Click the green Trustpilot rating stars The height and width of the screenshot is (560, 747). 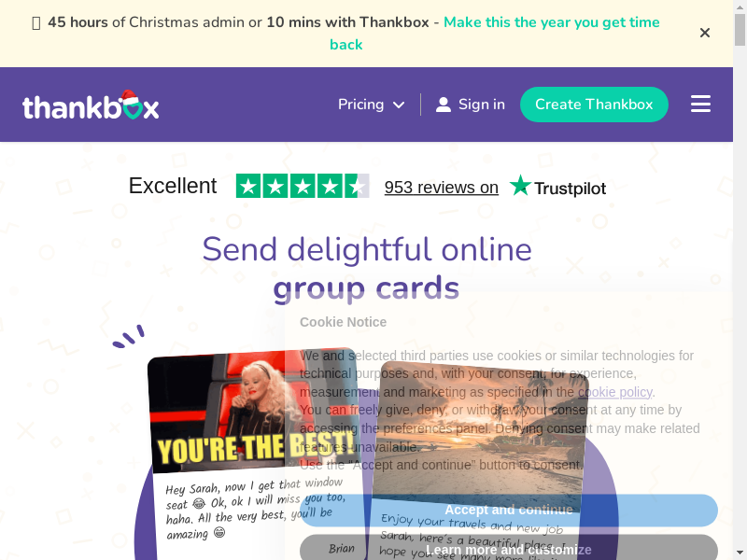303,186
